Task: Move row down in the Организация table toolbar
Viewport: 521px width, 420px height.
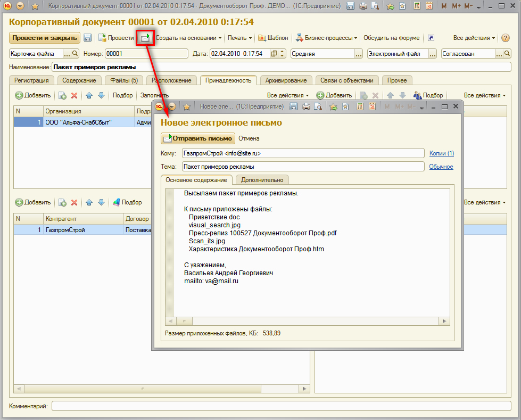Action: pyautogui.click(x=101, y=96)
